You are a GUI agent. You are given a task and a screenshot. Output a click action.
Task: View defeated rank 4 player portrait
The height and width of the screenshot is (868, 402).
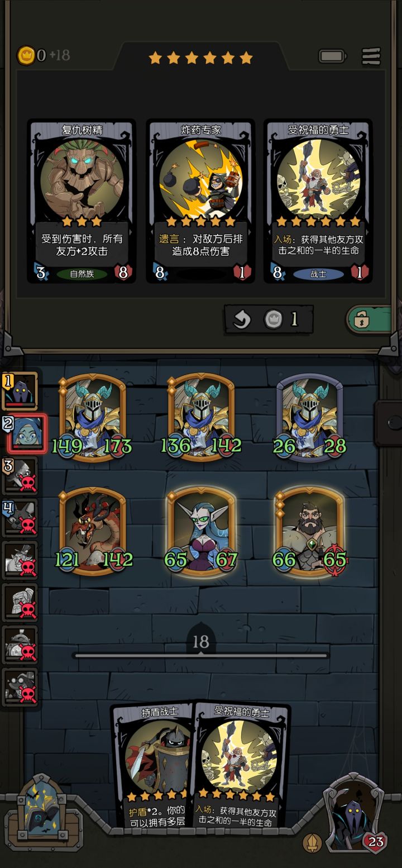click(20, 518)
